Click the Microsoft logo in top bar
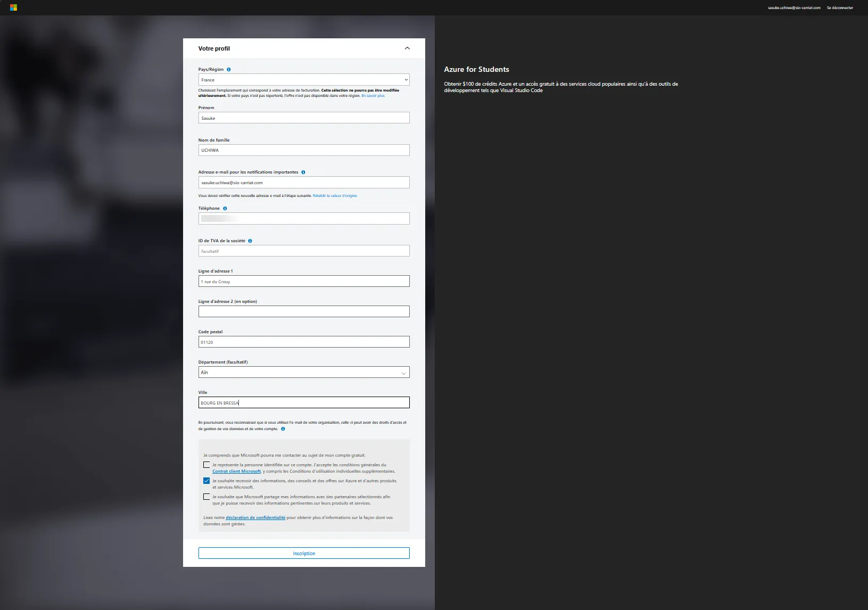Screen dimensions: 868x610 pyautogui.click(x=13, y=7)
